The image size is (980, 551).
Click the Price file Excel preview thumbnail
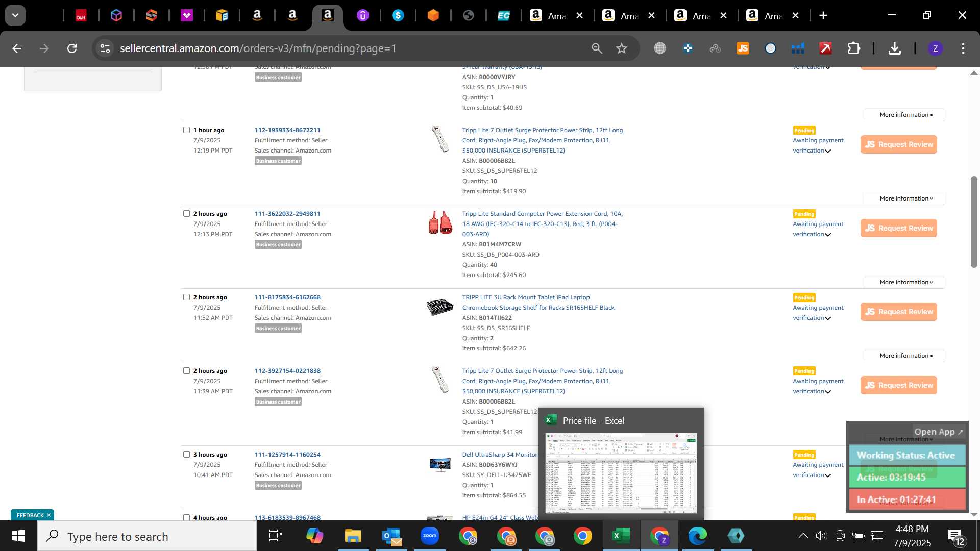(x=621, y=473)
